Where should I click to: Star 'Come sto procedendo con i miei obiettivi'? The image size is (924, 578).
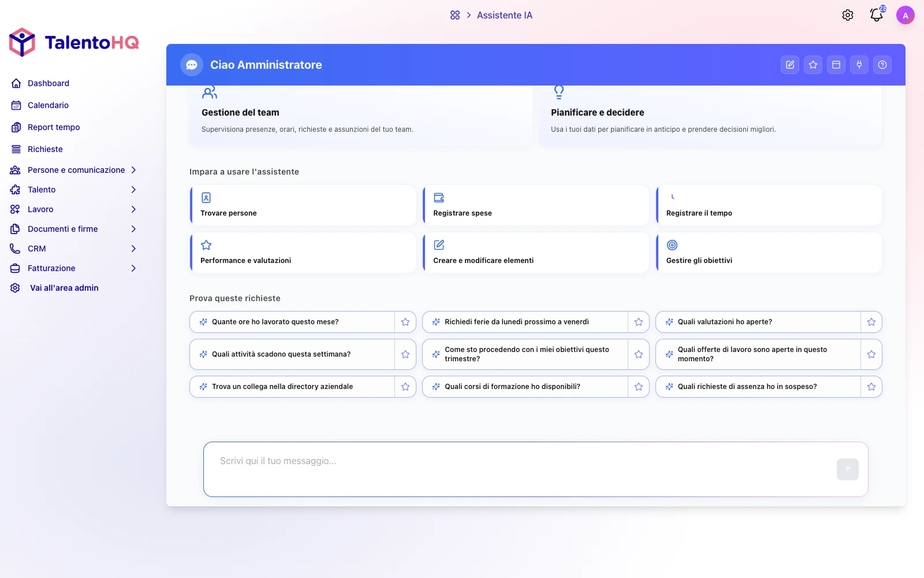pos(639,354)
